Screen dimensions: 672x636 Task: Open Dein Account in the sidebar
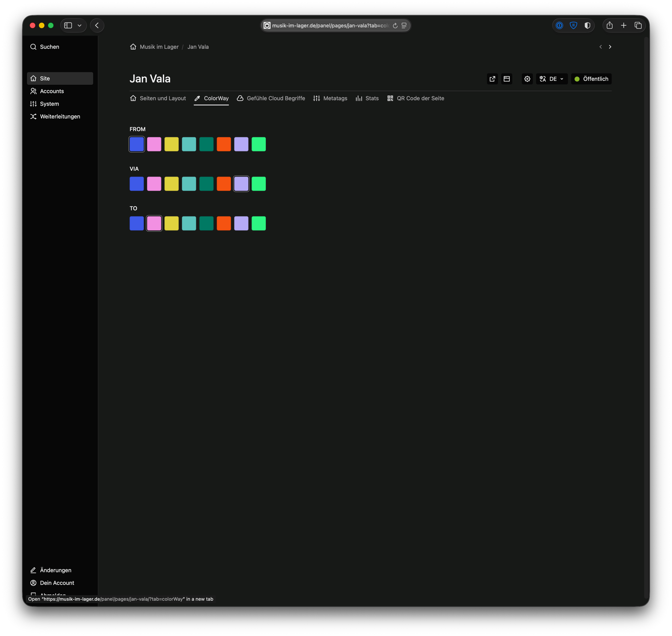pyautogui.click(x=60, y=582)
